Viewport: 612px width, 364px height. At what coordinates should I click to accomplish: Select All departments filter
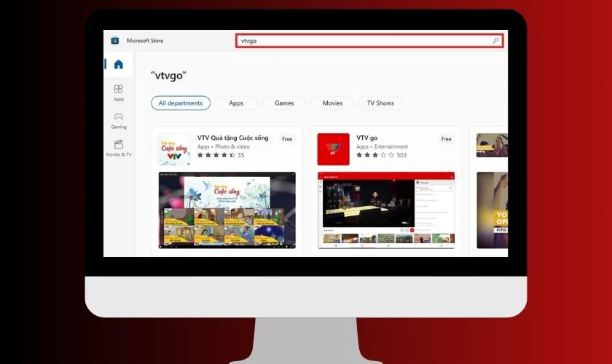point(181,103)
